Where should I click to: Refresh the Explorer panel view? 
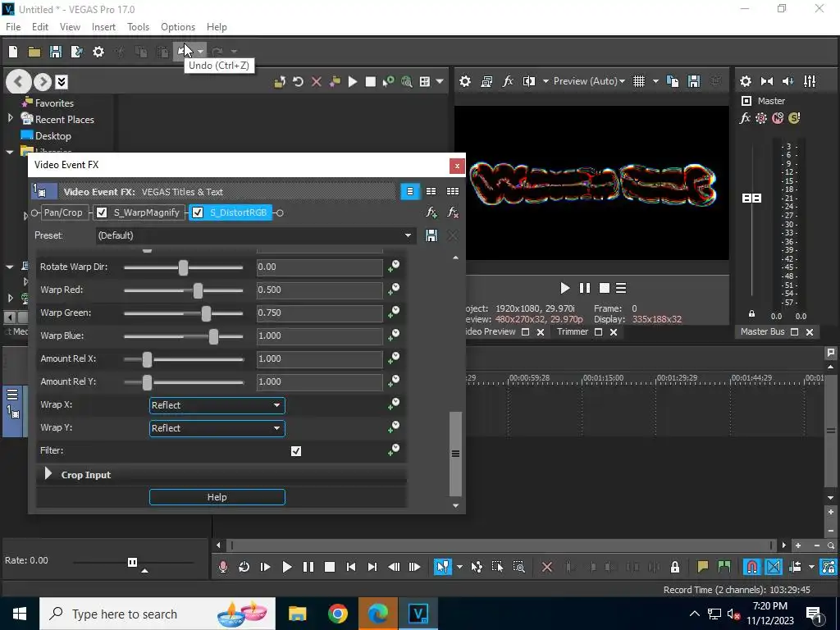(298, 81)
